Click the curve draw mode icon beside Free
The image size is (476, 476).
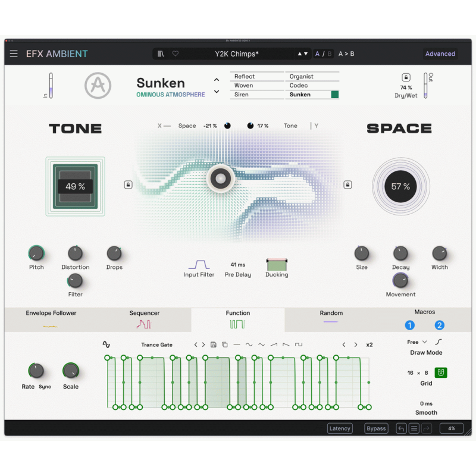point(439,342)
